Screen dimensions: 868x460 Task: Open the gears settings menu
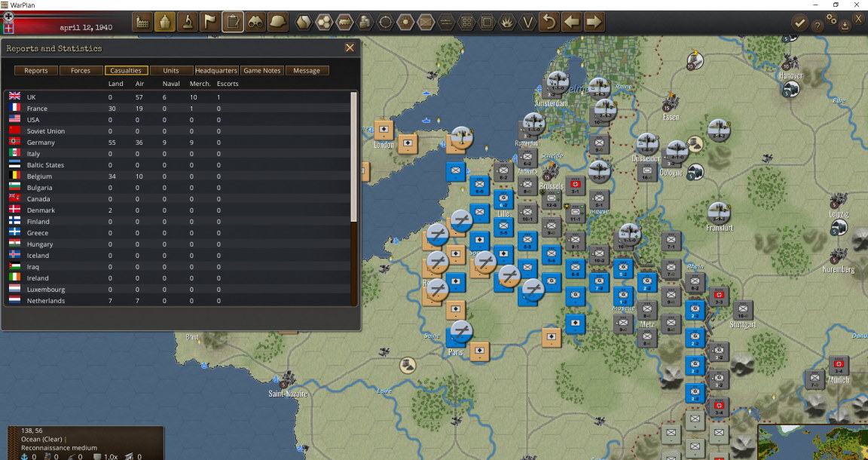(x=832, y=18)
